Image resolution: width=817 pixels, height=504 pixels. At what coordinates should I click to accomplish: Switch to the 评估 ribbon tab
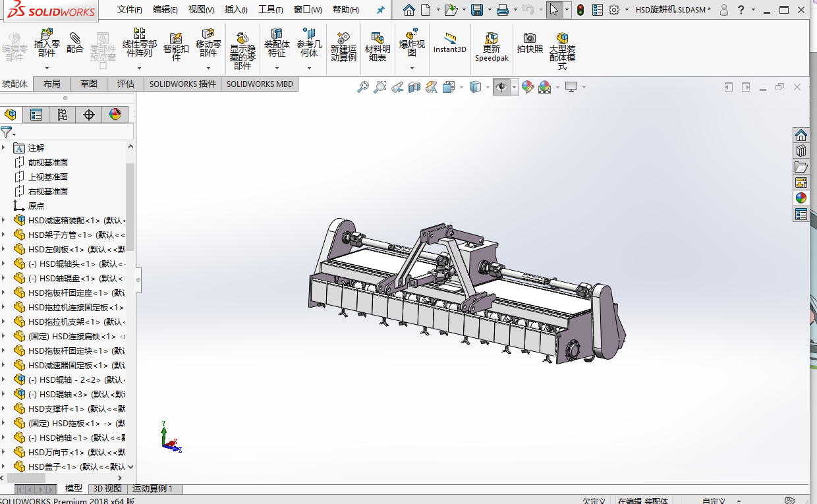pos(126,84)
